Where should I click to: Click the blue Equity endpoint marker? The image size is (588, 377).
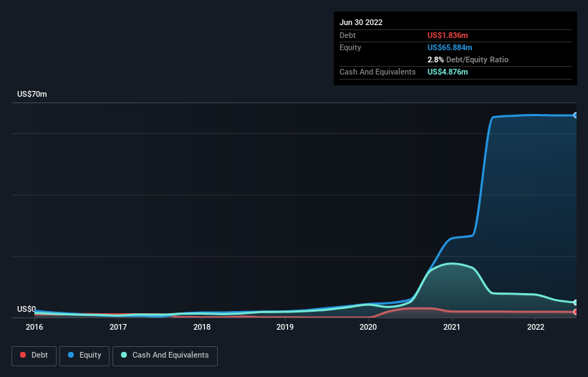click(x=576, y=115)
